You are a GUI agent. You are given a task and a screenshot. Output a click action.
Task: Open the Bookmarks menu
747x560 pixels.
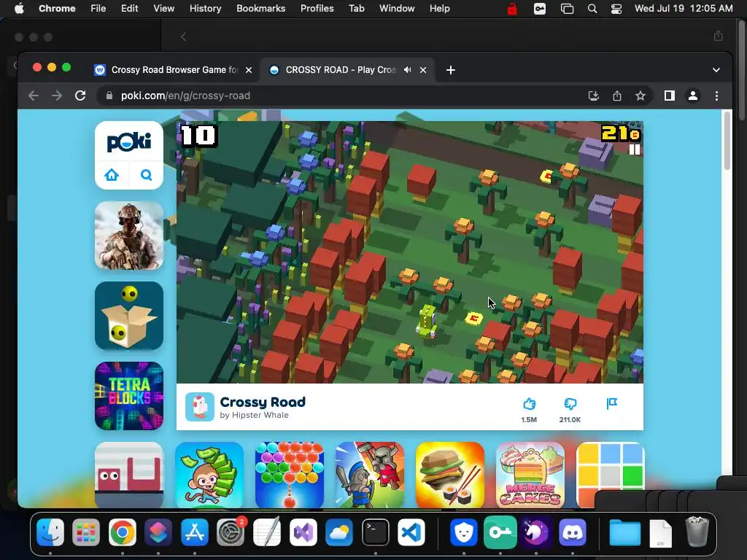click(261, 9)
